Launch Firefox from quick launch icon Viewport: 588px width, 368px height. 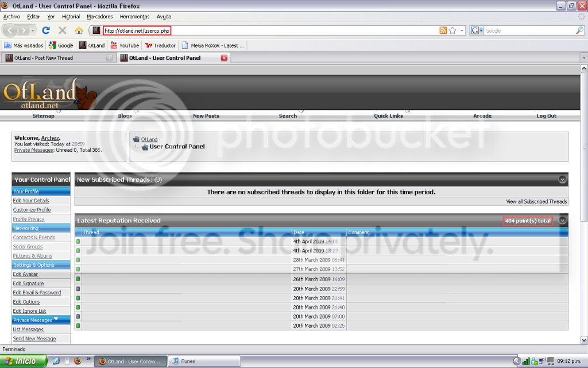[x=78, y=361]
